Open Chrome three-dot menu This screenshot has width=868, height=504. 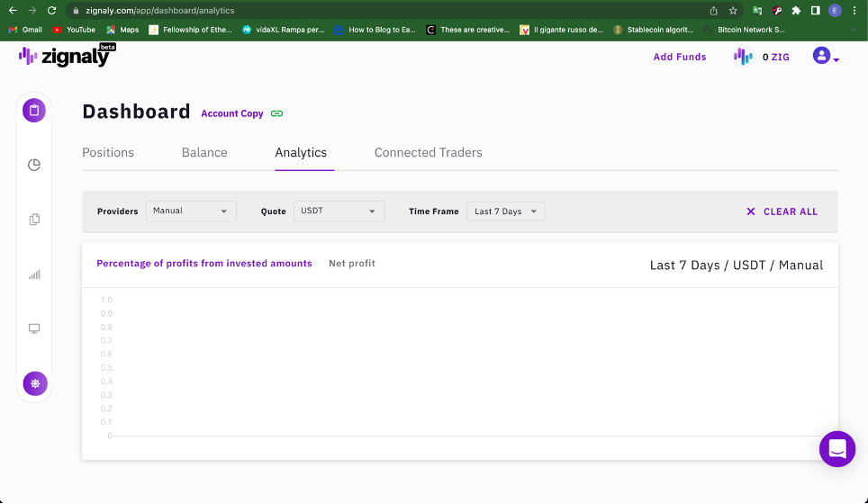coord(854,11)
